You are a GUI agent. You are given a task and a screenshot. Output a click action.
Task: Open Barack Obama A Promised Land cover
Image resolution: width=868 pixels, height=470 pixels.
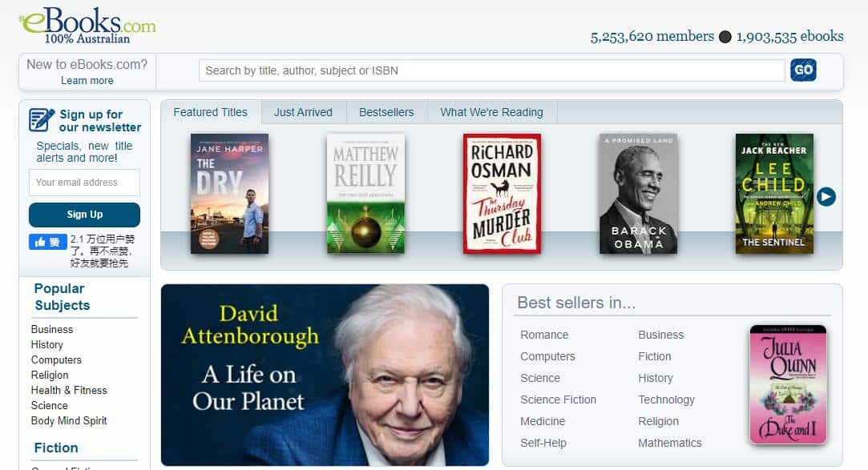click(638, 194)
